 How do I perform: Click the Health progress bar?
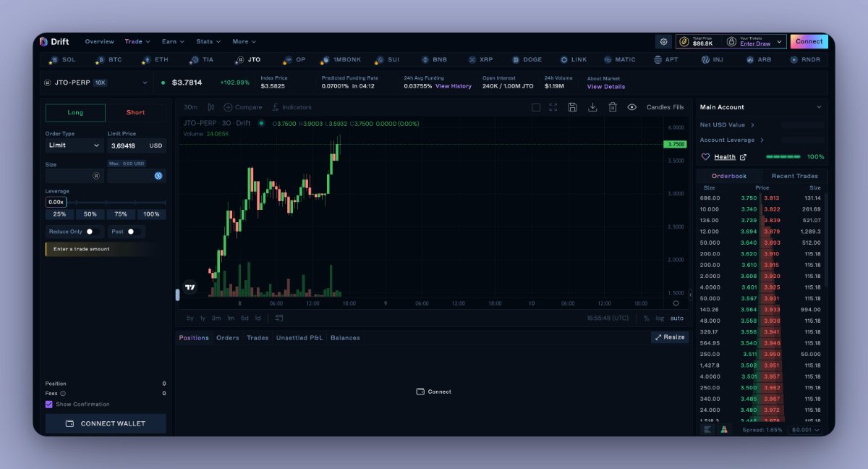click(x=783, y=156)
